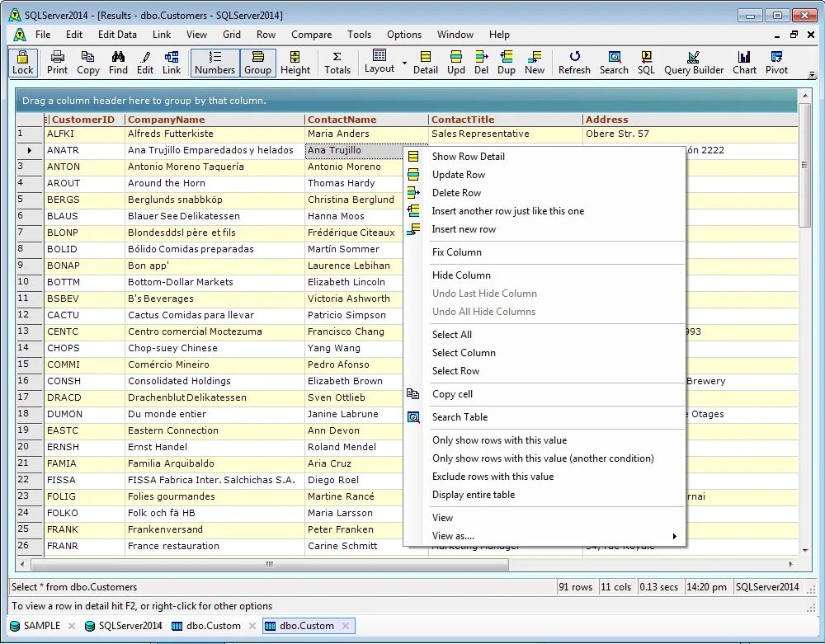
Task: Click the Refresh toolbar icon
Action: click(574, 63)
